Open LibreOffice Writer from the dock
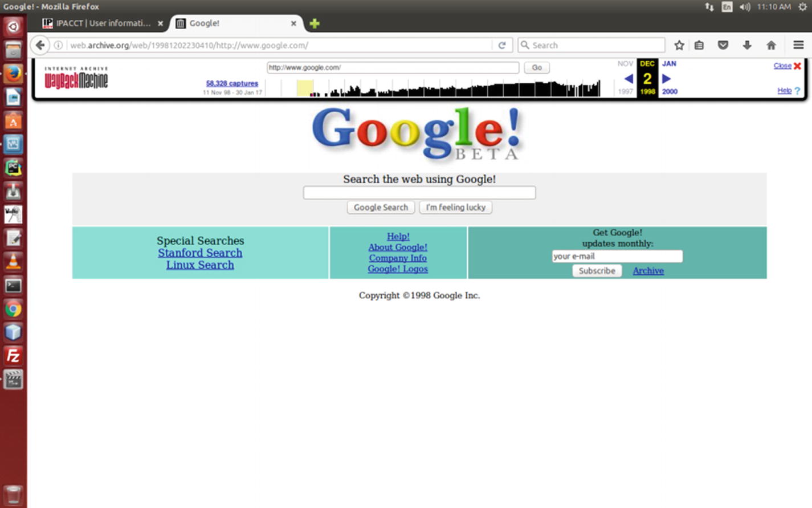 [x=13, y=97]
